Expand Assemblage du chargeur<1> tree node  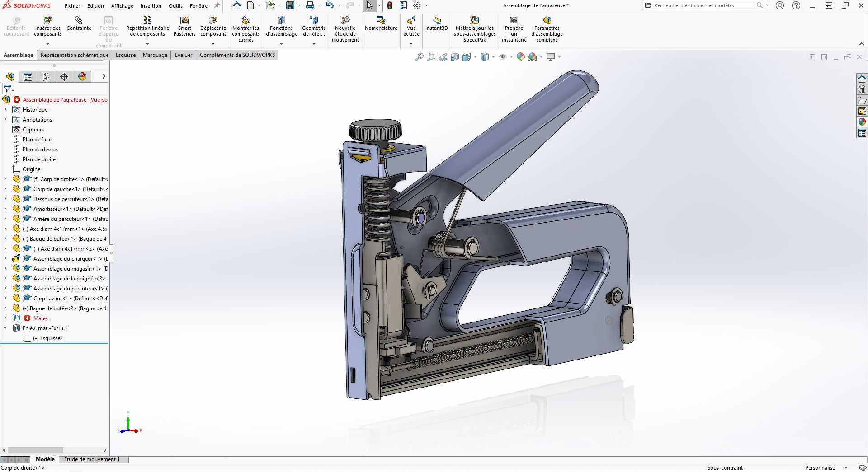pyautogui.click(x=5, y=259)
